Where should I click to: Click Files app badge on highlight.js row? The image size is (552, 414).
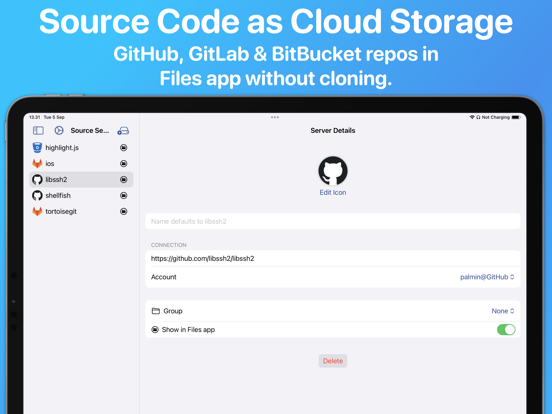coord(124,148)
